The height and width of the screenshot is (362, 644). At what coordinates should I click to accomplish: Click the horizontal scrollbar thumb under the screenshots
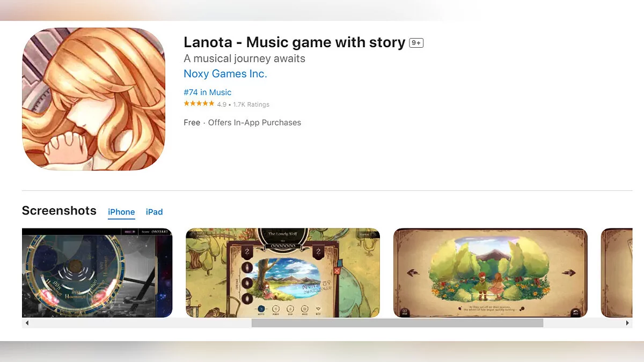[397, 323]
